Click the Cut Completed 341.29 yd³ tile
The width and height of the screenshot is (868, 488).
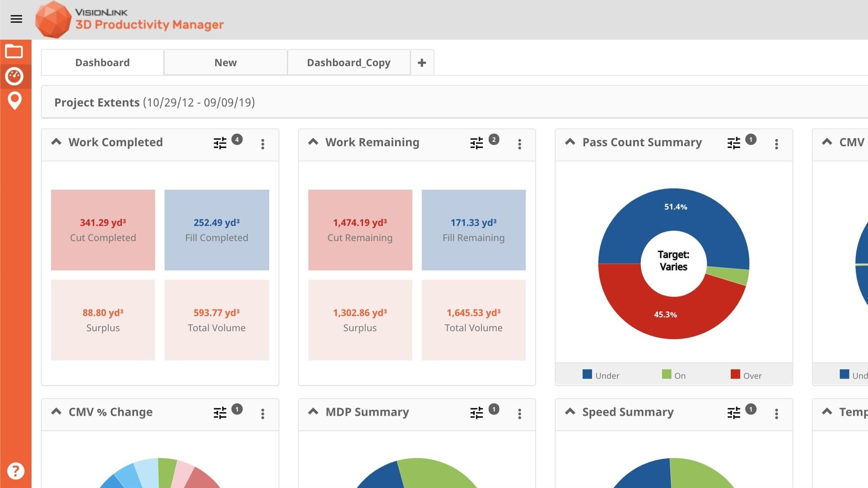tap(103, 230)
